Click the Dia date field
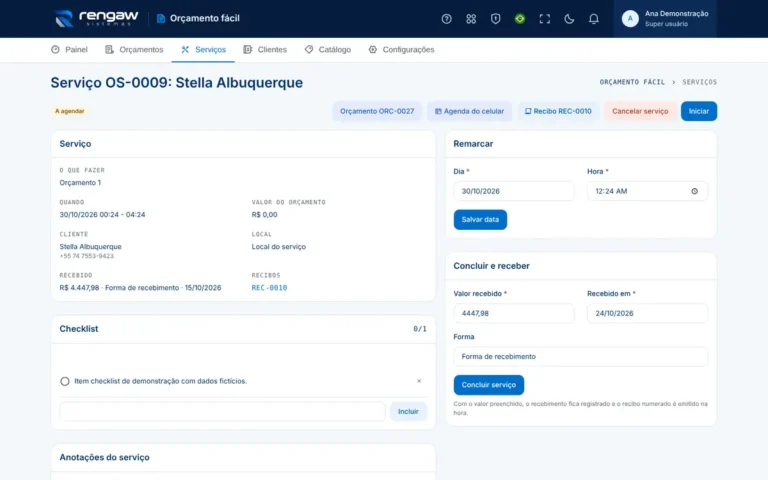 [x=513, y=191]
